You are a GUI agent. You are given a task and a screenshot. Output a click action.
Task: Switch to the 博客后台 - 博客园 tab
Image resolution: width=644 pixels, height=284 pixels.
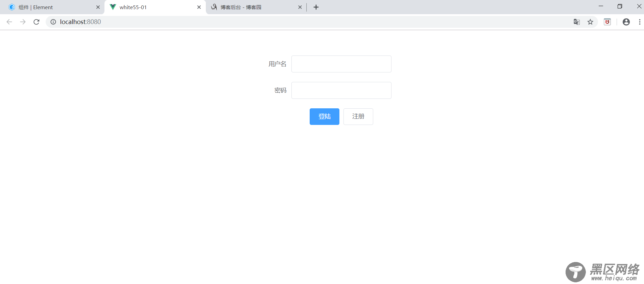tap(256, 7)
